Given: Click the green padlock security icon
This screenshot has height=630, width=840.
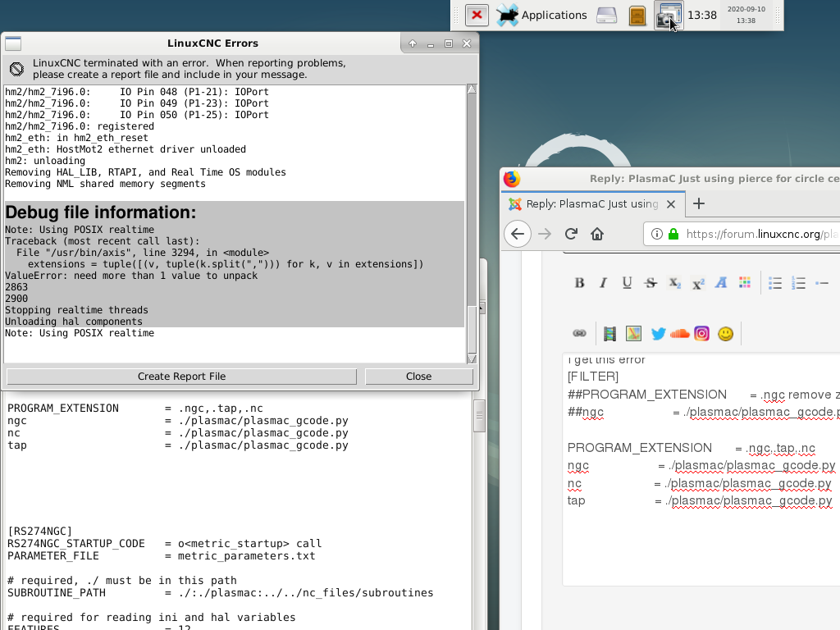Looking at the screenshot, I should [x=673, y=234].
